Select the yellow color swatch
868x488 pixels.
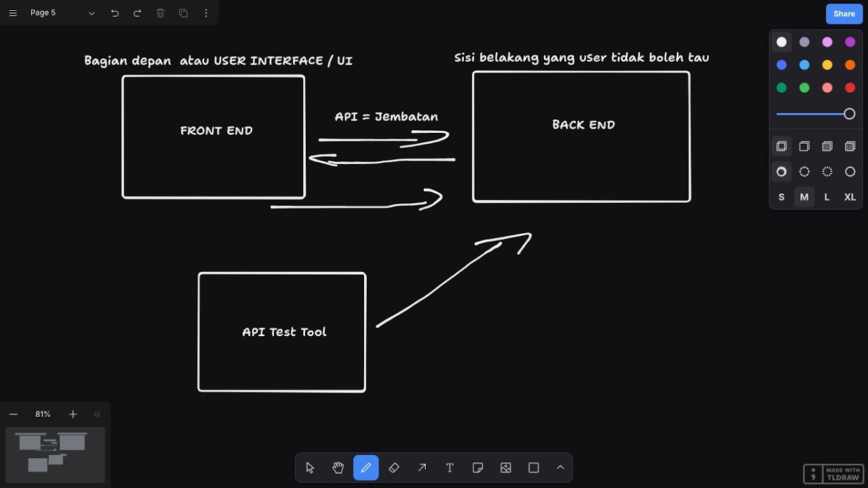(x=827, y=65)
